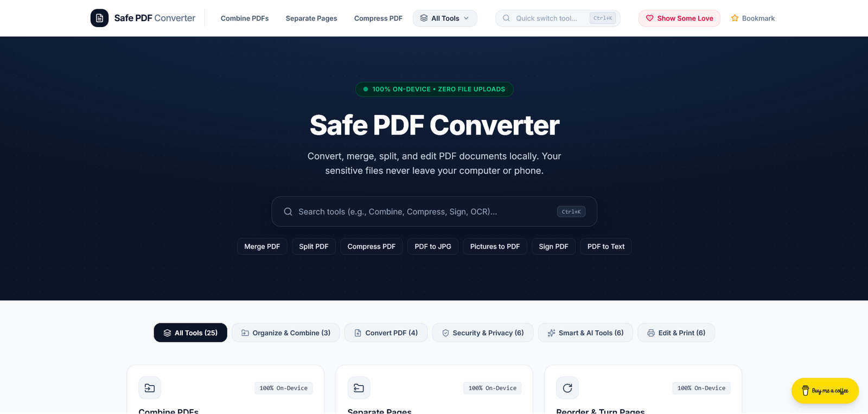Click the Sign PDF quick chip

[553, 246]
